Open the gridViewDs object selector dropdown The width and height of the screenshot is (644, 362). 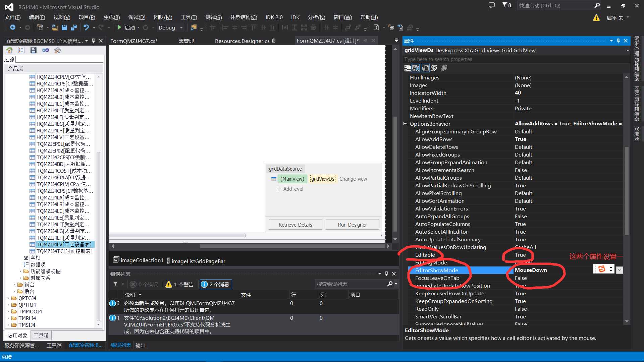point(628,51)
